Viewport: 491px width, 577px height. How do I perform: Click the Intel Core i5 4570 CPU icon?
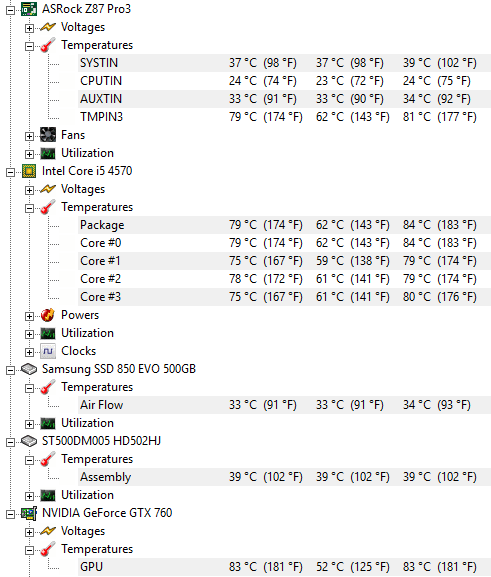[x=29, y=171]
